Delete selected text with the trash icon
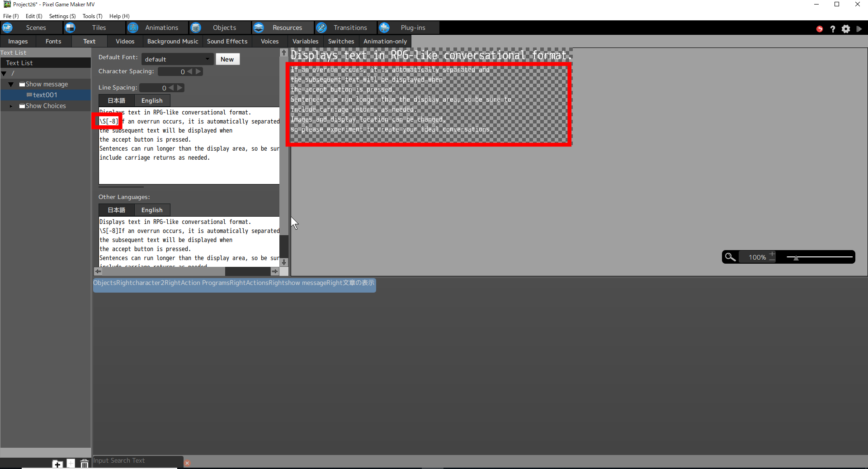 pyautogui.click(x=84, y=464)
